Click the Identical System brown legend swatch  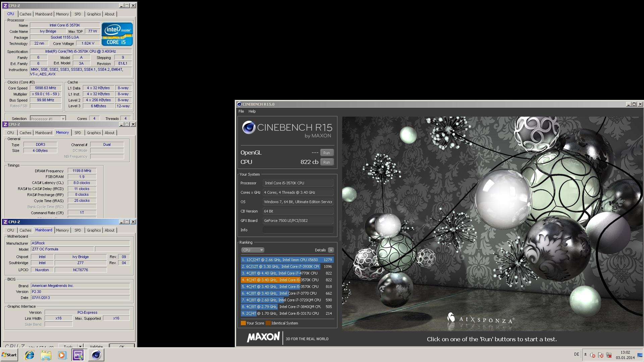[x=268, y=323]
